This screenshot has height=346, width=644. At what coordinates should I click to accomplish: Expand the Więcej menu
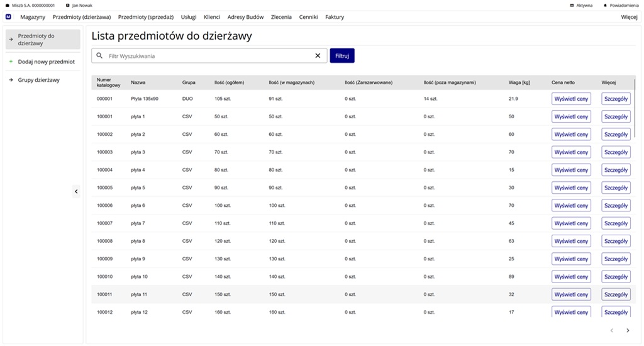[629, 17]
